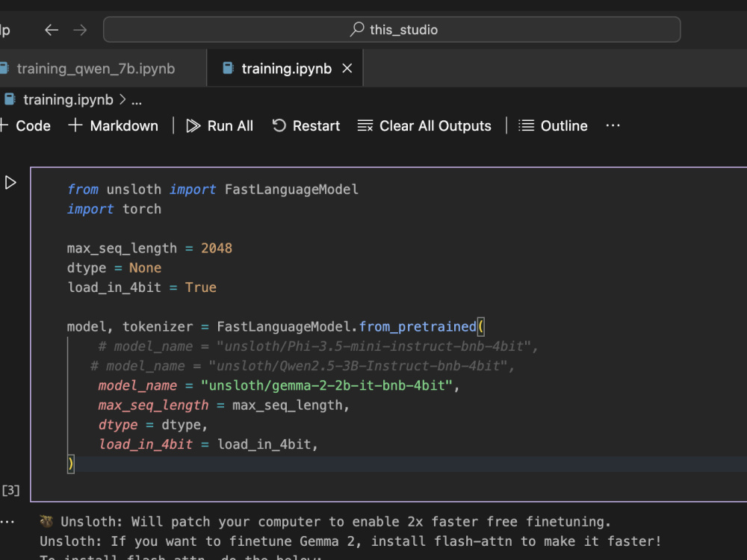Click the this_studio search bar

391,30
